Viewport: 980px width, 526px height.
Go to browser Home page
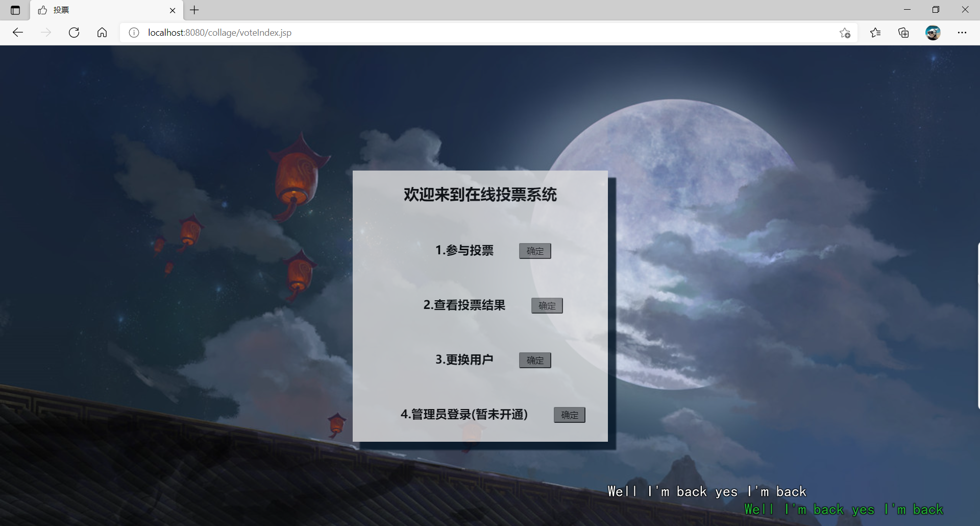click(x=102, y=33)
